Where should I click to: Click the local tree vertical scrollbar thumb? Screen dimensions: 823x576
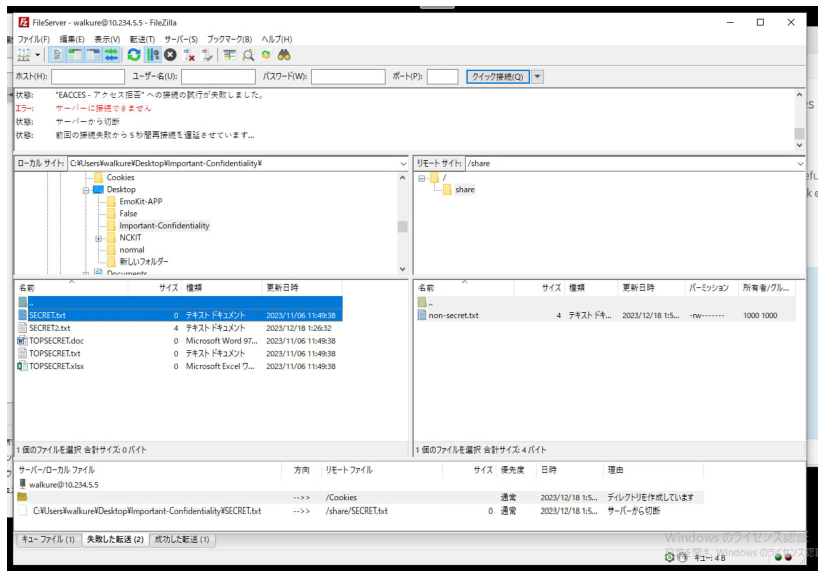[402, 226]
